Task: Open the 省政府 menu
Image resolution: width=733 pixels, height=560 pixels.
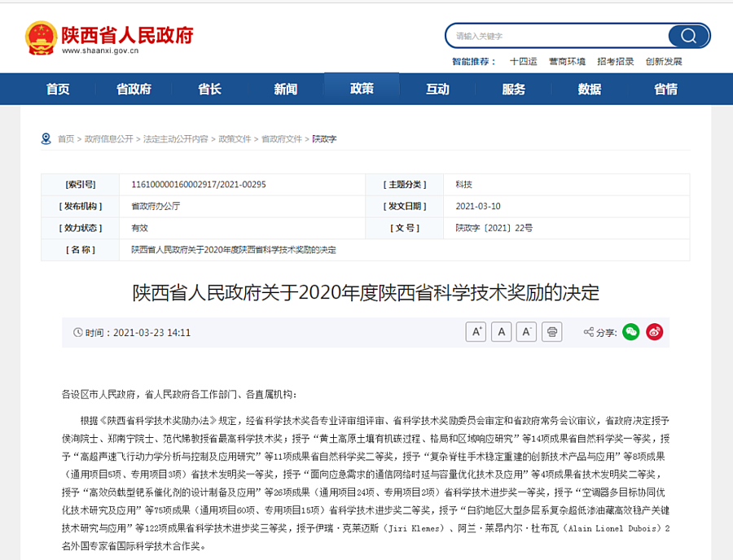Action: coord(133,89)
